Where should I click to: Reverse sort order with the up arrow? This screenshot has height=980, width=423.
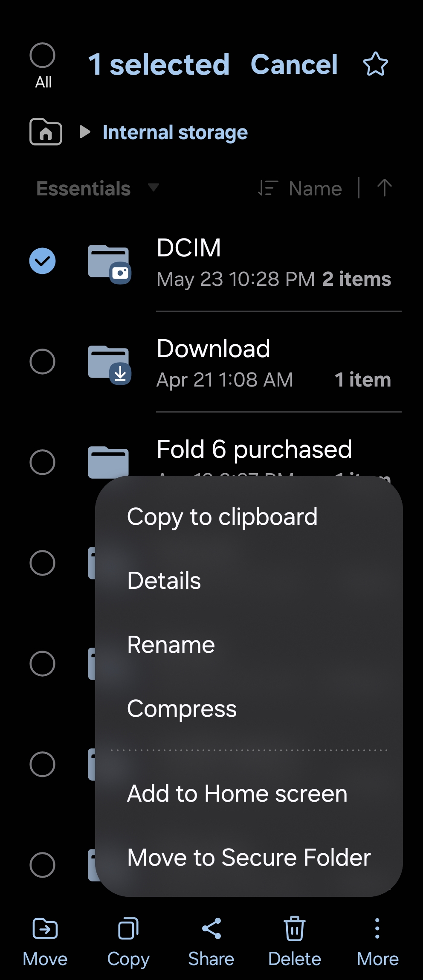pos(384,188)
